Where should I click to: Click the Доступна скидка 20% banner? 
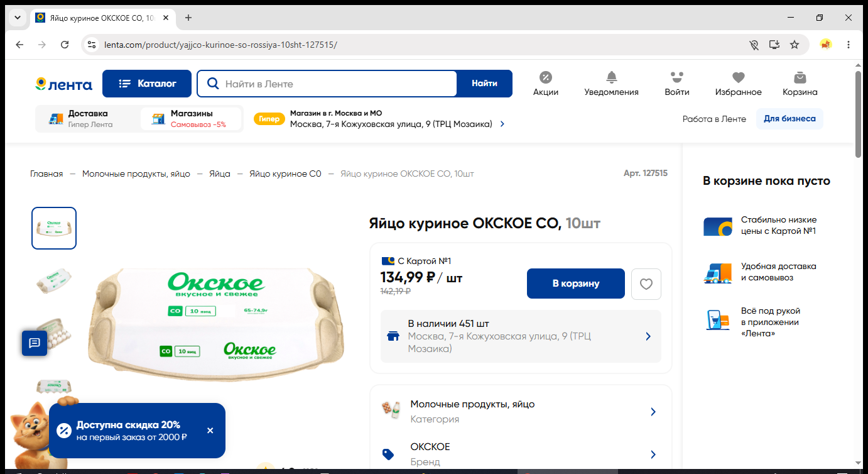click(x=136, y=431)
